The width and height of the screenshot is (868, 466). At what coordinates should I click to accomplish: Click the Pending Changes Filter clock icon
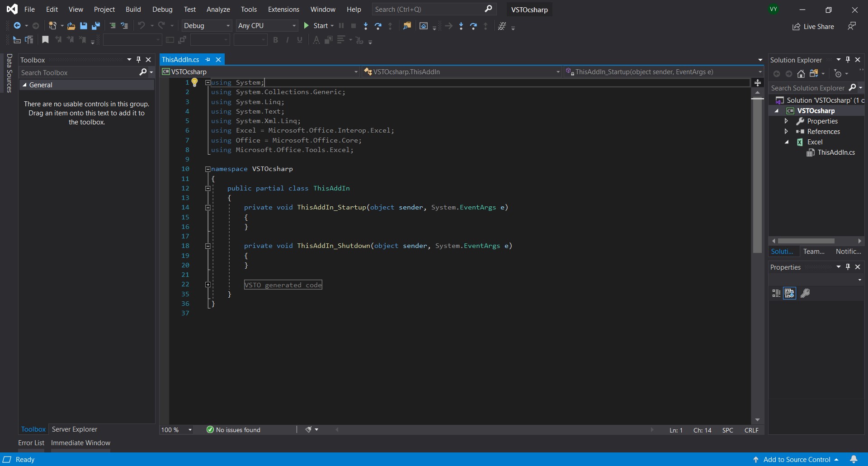click(x=838, y=74)
